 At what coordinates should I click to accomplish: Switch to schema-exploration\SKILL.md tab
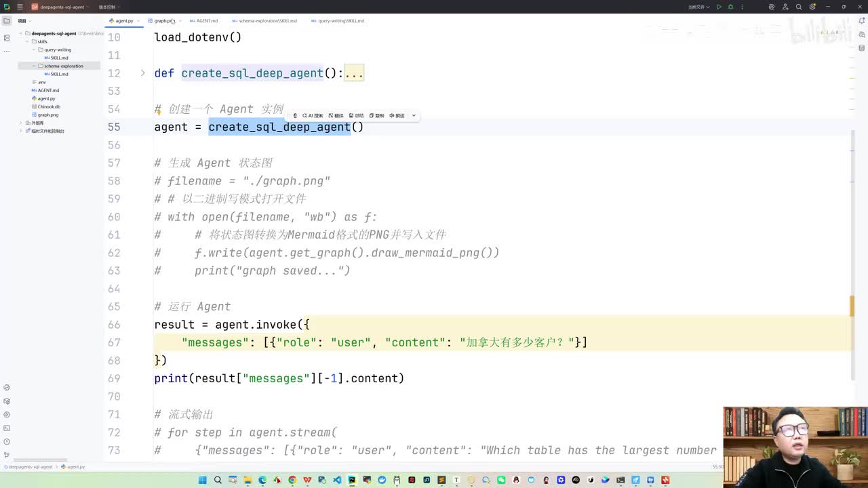click(264, 21)
